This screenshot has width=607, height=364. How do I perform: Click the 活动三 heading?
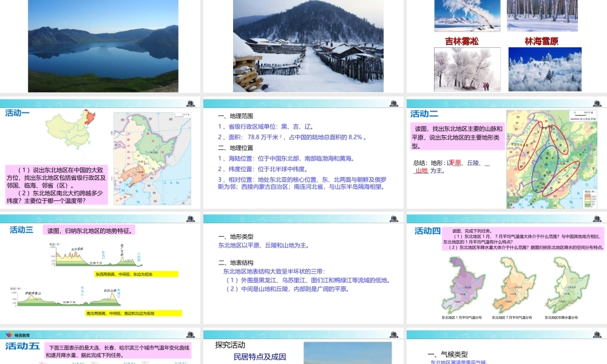coord(22,230)
